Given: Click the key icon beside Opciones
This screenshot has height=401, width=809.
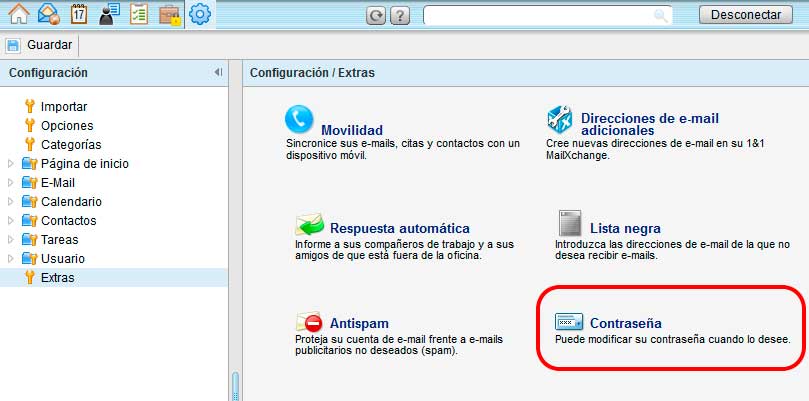Looking at the screenshot, I should click(x=30, y=125).
